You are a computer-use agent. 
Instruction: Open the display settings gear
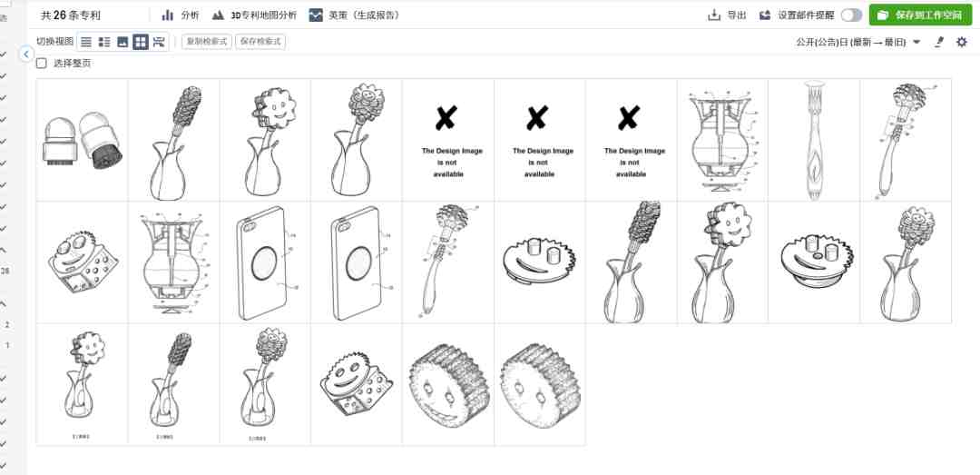coord(962,42)
